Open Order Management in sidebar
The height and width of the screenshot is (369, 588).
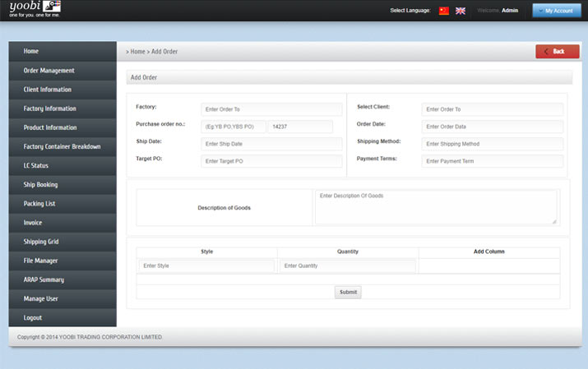pyautogui.click(x=63, y=71)
